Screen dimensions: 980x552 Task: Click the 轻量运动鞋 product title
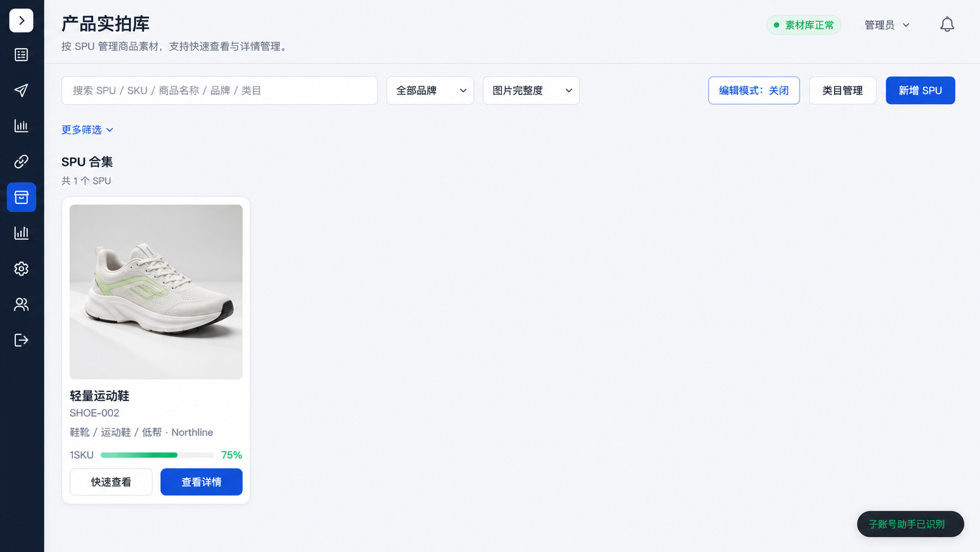[x=100, y=396]
